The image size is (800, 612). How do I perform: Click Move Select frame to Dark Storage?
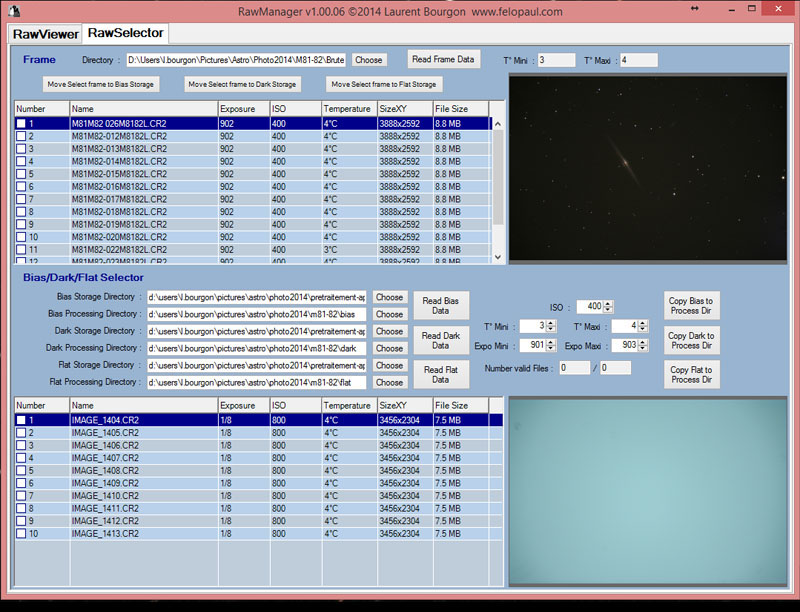click(242, 85)
